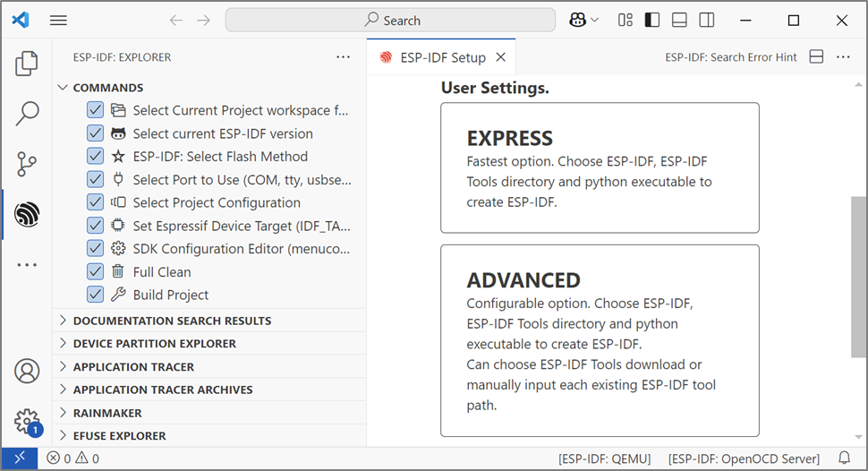Viewport: 868px width, 471px height.
Task: Open the hamburger application menu
Action: coord(58,21)
